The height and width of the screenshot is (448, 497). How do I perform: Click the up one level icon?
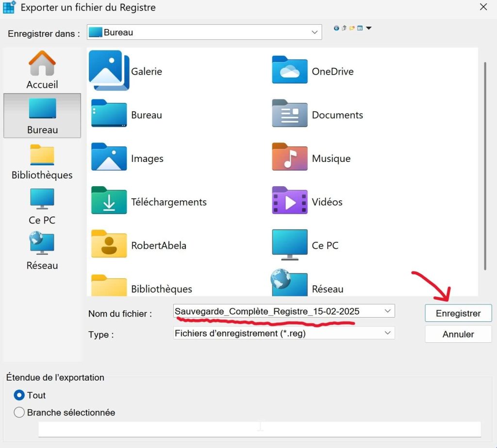pos(344,28)
